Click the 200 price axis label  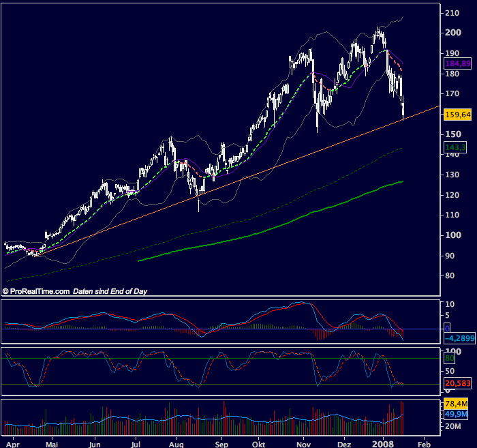tap(453, 33)
